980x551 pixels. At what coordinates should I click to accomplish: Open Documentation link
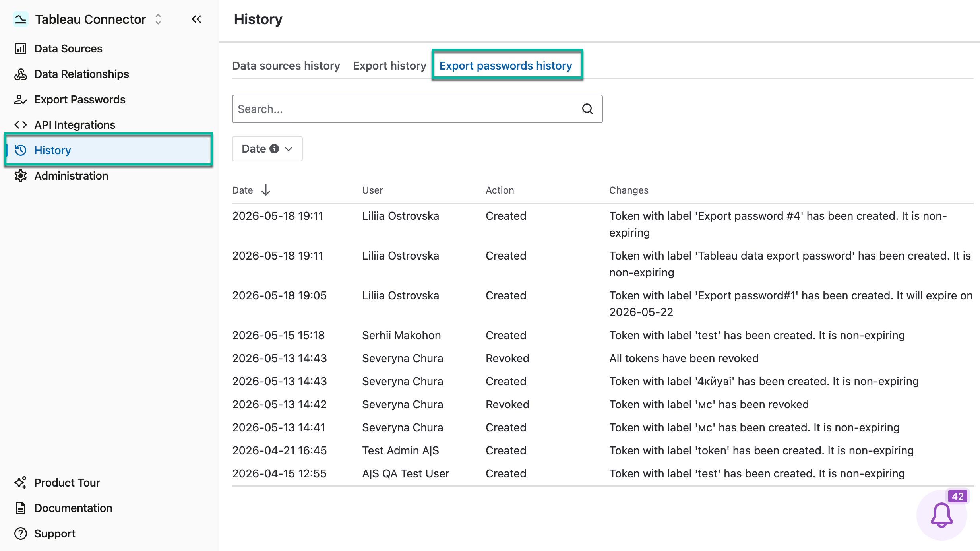tap(73, 508)
